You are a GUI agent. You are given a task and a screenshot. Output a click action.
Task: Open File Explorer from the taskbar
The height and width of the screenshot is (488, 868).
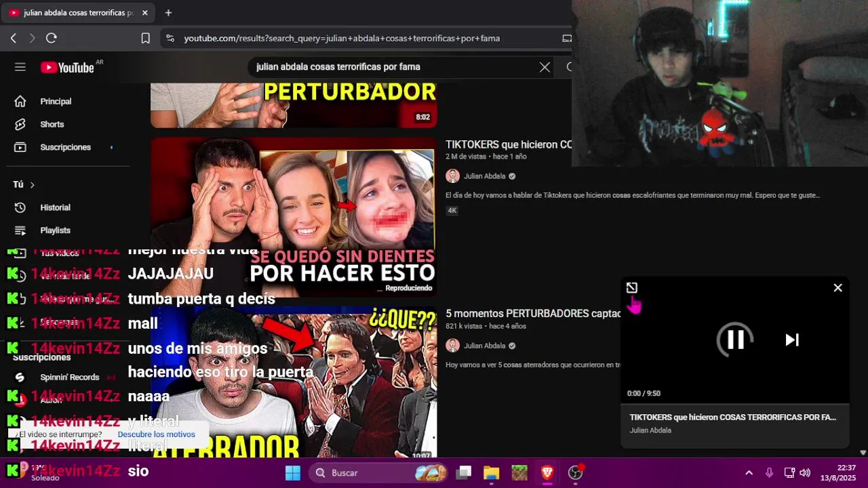pos(492,472)
